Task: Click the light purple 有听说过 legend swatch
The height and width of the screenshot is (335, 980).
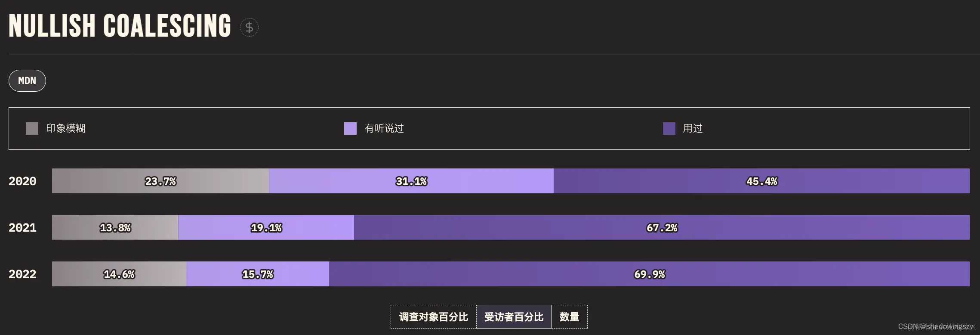Action: pyautogui.click(x=349, y=128)
